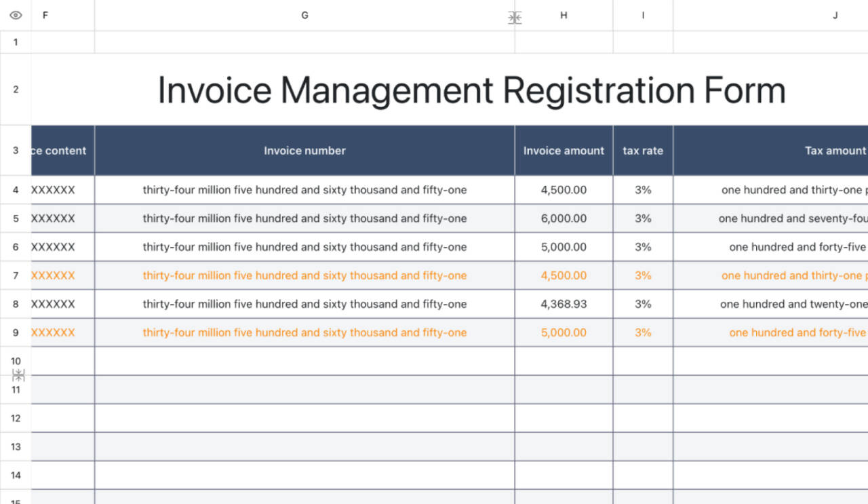Select tax amount 'one hundred and twenty-one' in row 8
This screenshot has height=504, width=868.
(x=770, y=304)
